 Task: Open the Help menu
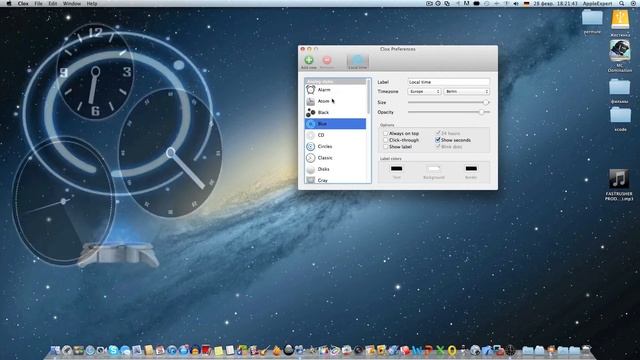coord(92,3)
